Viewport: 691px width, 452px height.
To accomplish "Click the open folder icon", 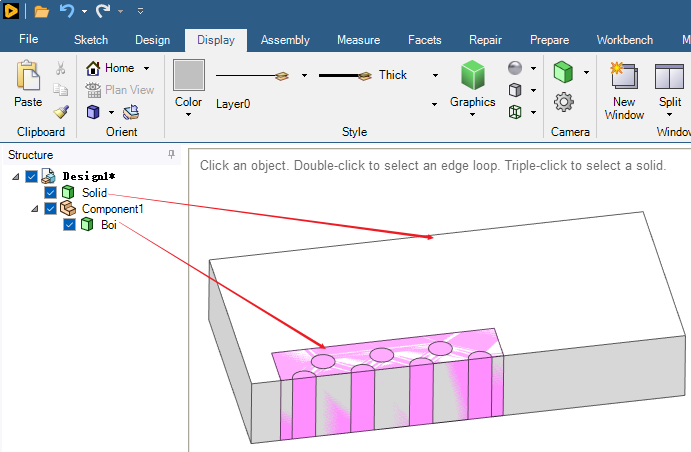I will (x=41, y=11).
